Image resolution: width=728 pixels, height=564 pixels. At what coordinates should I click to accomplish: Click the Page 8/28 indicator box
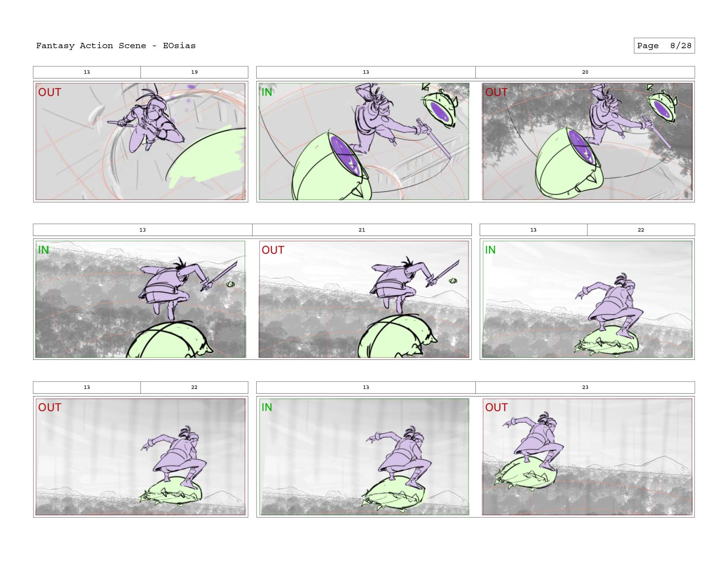pyautogui.click(x=664, y=46)
